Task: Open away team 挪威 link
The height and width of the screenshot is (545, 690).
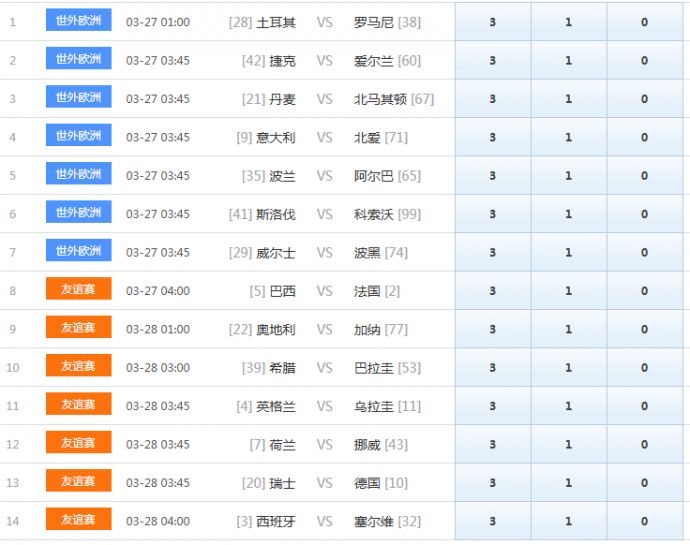Action: (x=367, y=445)
